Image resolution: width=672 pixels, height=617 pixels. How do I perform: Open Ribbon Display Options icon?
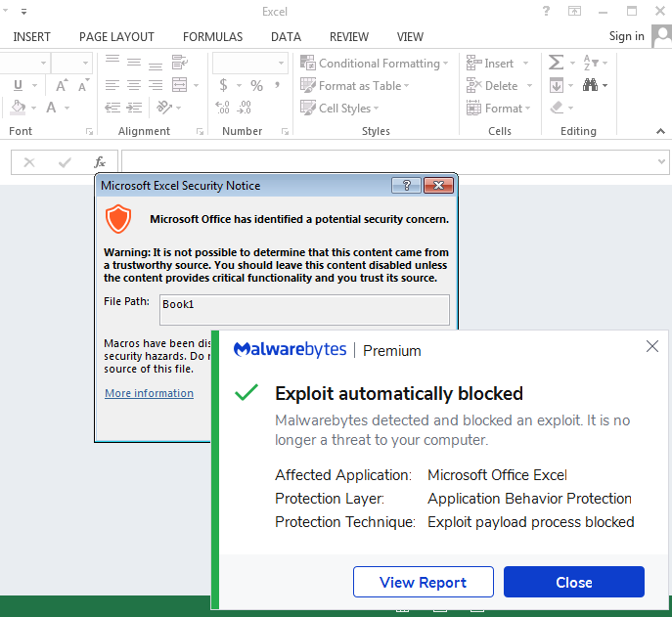(574, 11)
